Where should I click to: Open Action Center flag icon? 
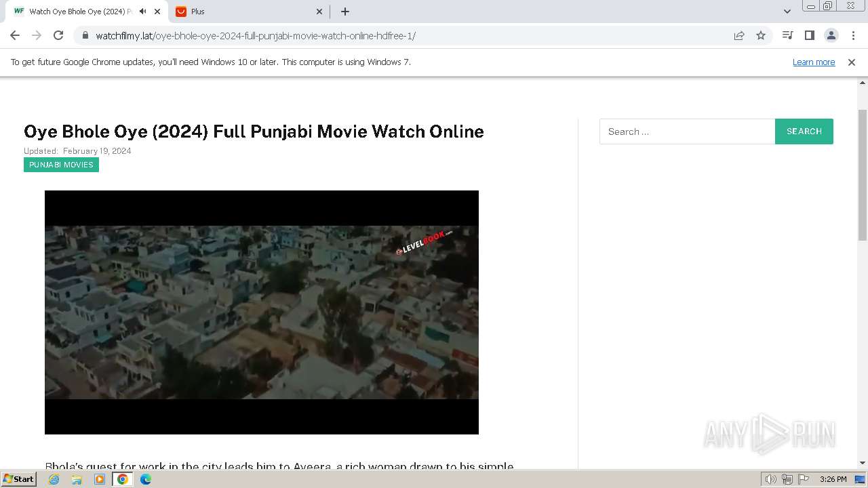(x=804, y=479)
